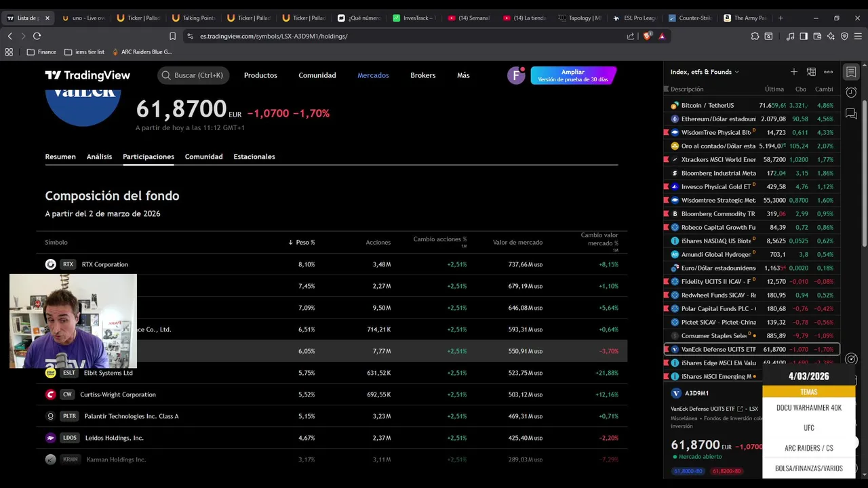Click the watchlist panel vertical scrollbar

click(x=864, y=174)
